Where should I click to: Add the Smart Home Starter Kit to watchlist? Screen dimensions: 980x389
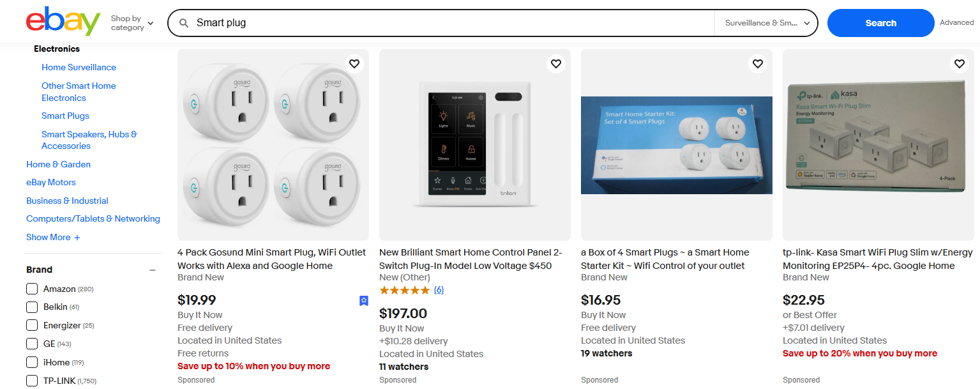[757, 64]
